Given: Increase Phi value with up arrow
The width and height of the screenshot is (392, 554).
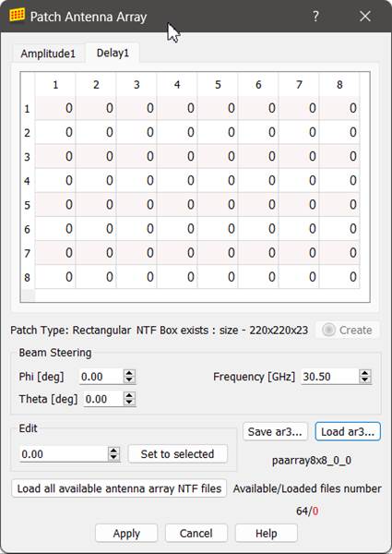Looking at the screenshot, I should pos(129,373).
